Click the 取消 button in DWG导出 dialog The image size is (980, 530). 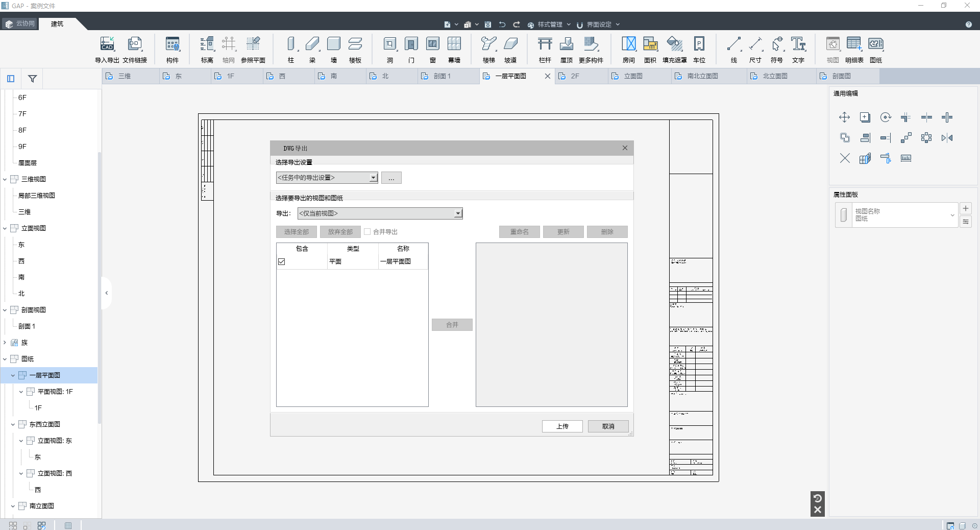608,426
